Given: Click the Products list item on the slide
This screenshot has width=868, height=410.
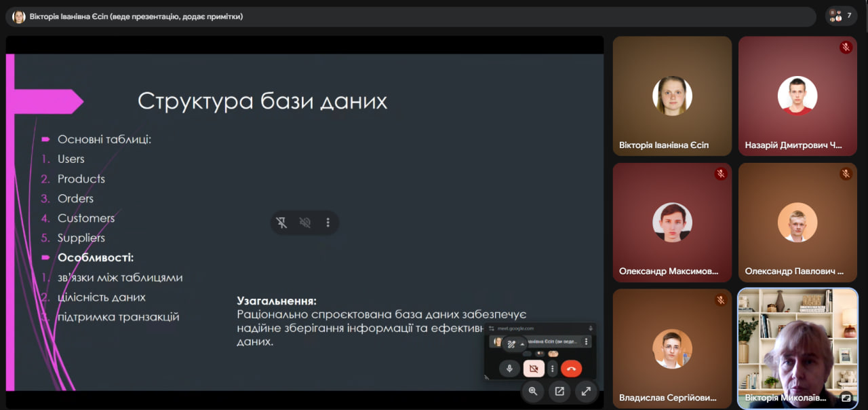Looking at the screenshot, I should click(81, 179).
